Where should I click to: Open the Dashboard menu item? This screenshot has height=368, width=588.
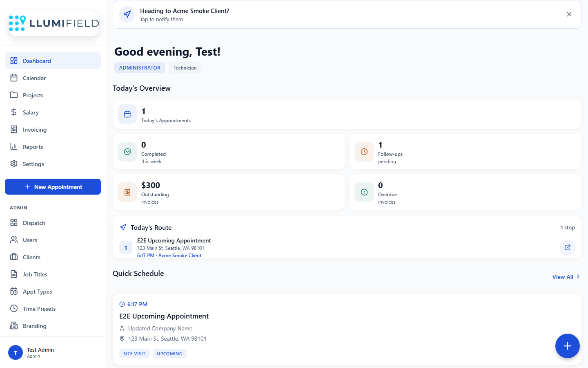click(53, 61)
